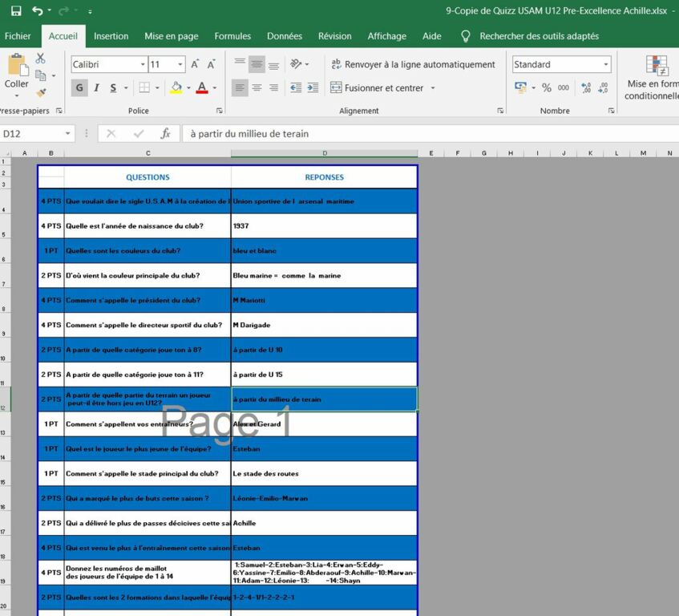Toggle bold formatting with the G button

pyautogui.click(x=79, y=88)
